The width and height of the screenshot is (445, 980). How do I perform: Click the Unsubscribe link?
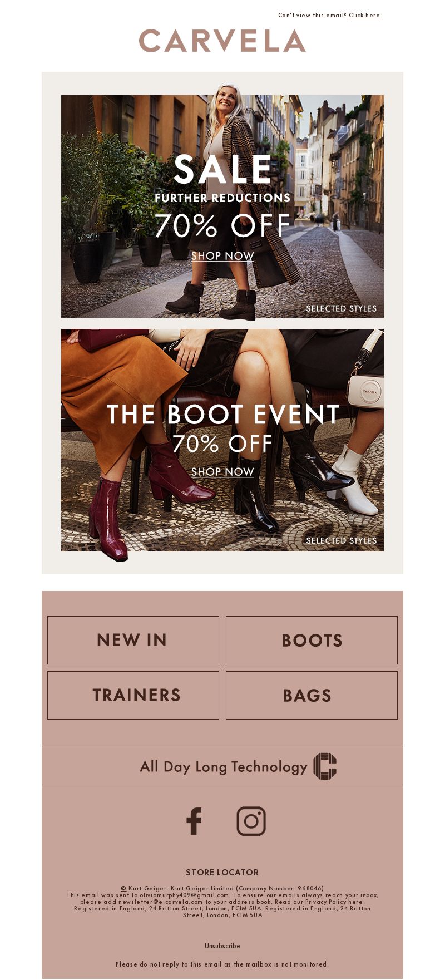(x=222, y=945)
